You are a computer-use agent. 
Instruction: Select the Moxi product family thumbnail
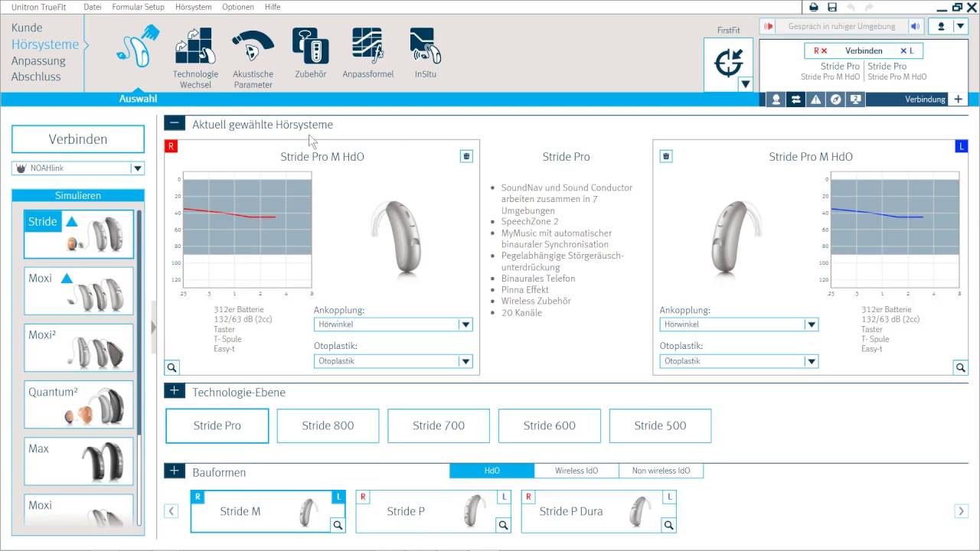[x=79, y=291]
